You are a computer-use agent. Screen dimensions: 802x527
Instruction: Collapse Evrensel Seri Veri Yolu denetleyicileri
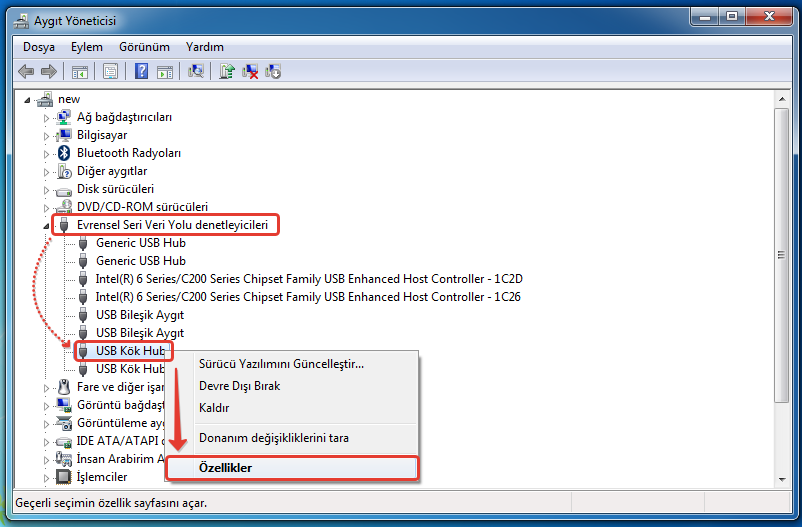46,226
